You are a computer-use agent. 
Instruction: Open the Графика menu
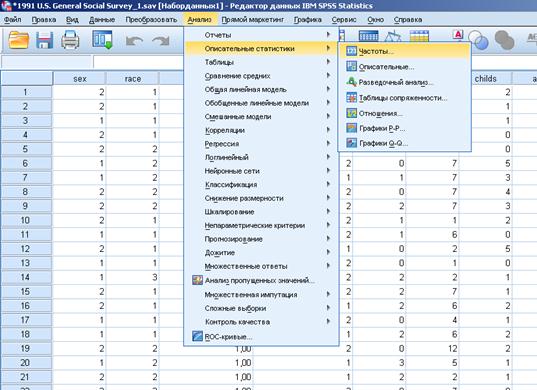(x=308, y=20)
